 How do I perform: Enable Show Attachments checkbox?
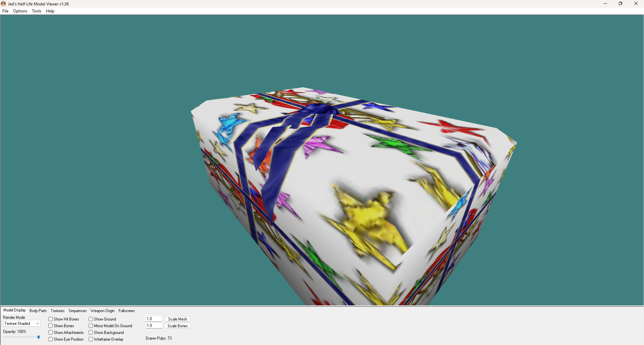51,333
